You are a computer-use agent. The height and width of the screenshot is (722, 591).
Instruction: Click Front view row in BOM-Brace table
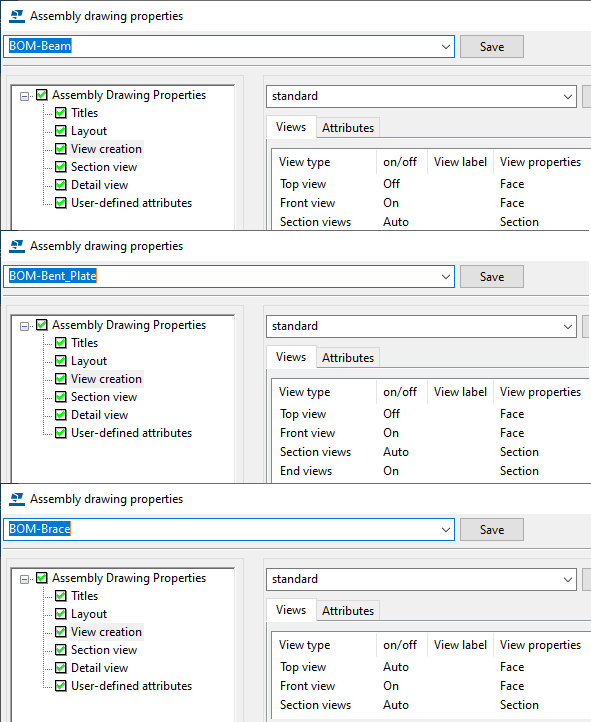point(431,686)
